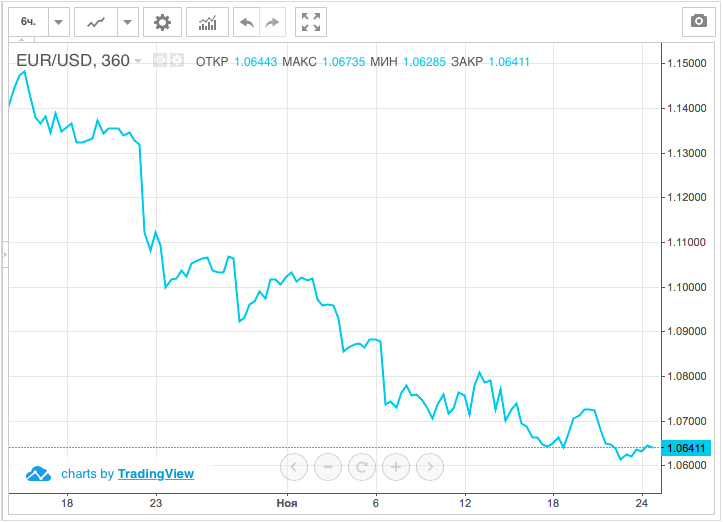Take a chart snapshot with the camera icon
The width and height of the screenshot is (723, 522).
pos(697,21)
